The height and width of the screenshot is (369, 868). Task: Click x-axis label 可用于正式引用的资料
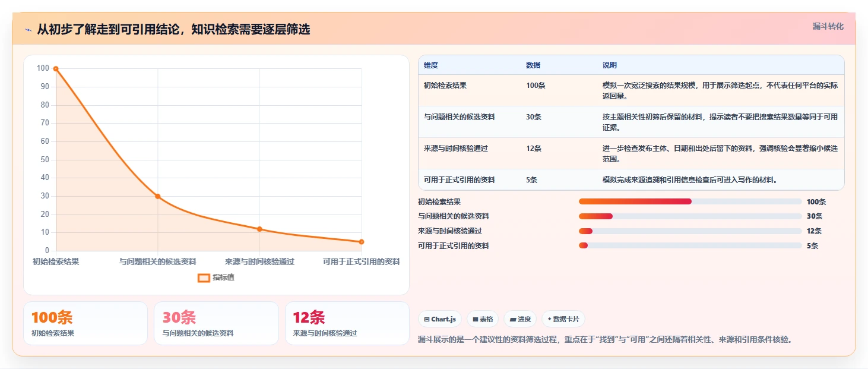[x=362, y=261]
